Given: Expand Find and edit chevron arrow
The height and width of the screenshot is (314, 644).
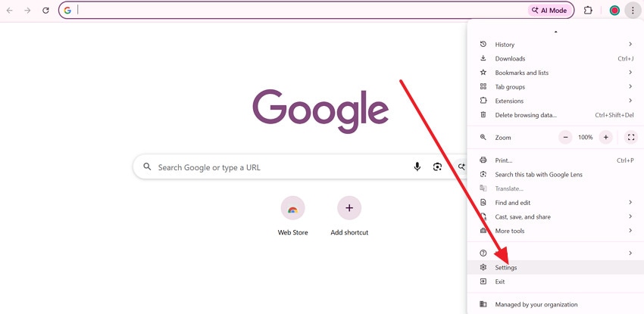Looking at the screenshot, I should [630, 202].
